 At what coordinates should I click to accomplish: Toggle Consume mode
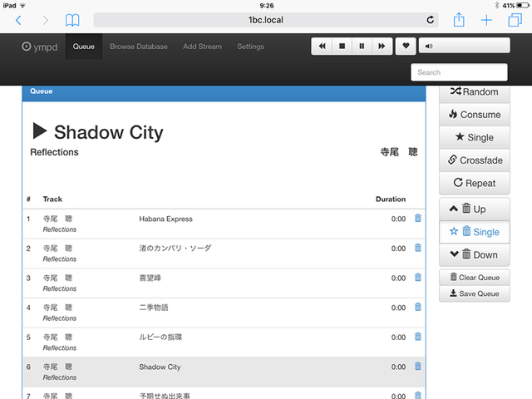pos(475,115)
